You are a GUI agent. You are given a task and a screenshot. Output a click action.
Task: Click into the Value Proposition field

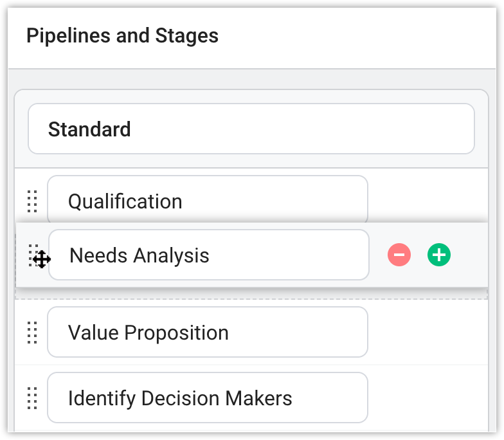click(x=207, y=333)
